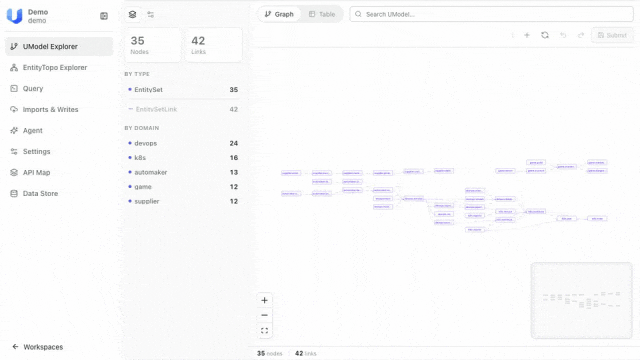Undo the last graph change
The image size is (640, 360).
563,35
